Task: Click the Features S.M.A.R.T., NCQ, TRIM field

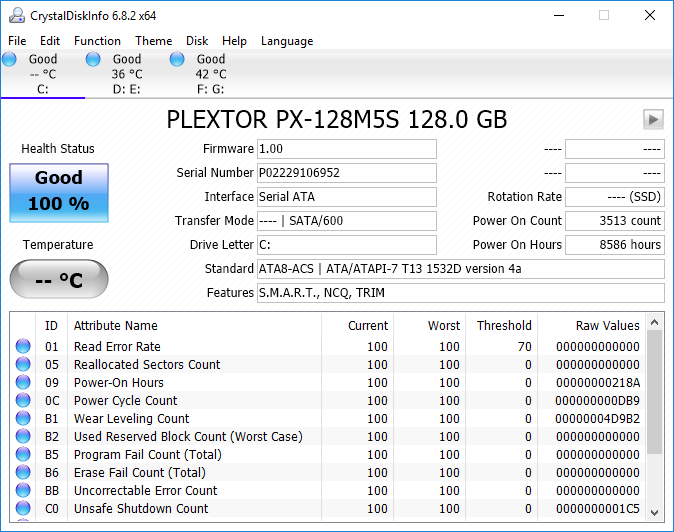Action: coord(461,293)
